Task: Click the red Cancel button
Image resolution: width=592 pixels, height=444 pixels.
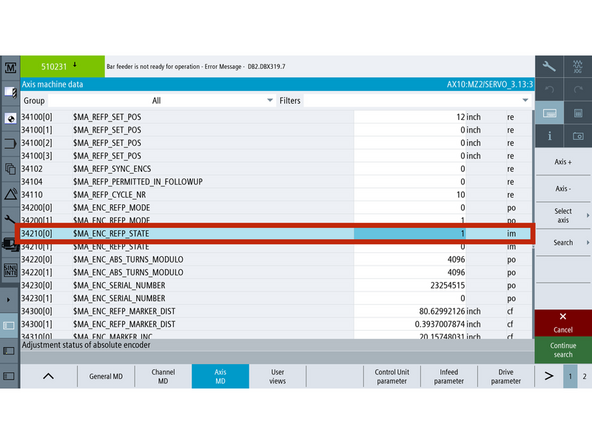Action: (x=563, y=323)
